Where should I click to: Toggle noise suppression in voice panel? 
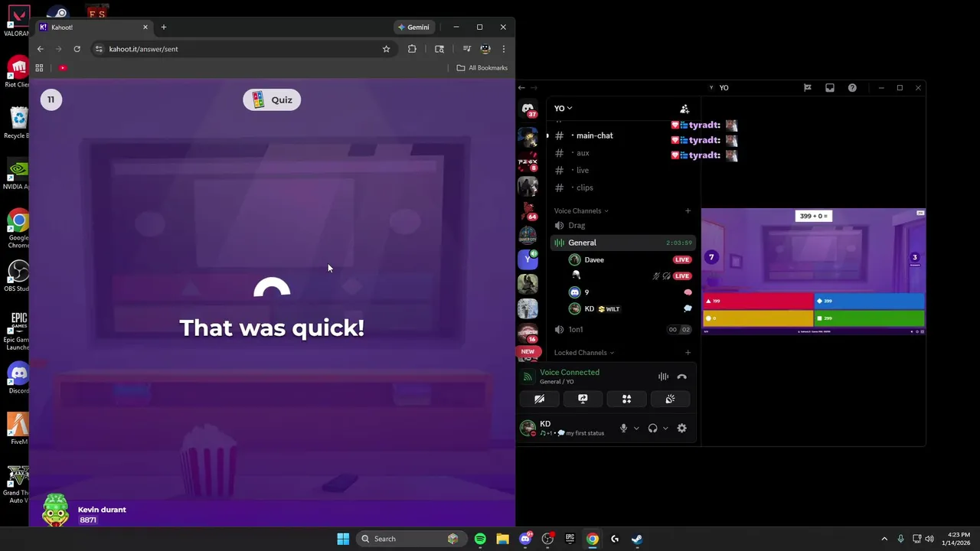663,377
